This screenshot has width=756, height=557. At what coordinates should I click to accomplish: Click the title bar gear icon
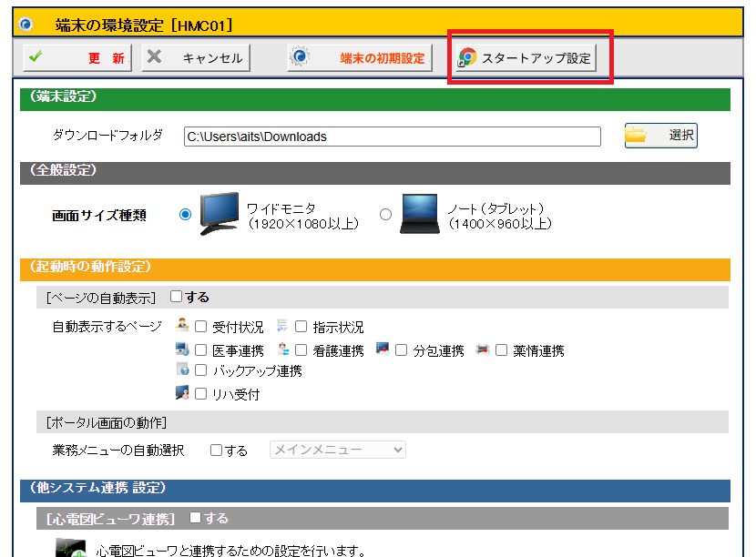pyautogui.click(x=26, y=24)
